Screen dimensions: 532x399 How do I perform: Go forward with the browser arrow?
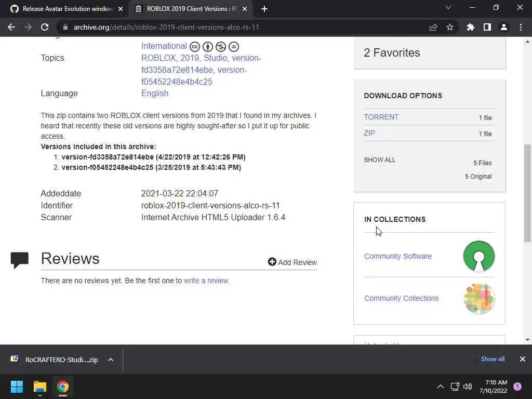28,27
